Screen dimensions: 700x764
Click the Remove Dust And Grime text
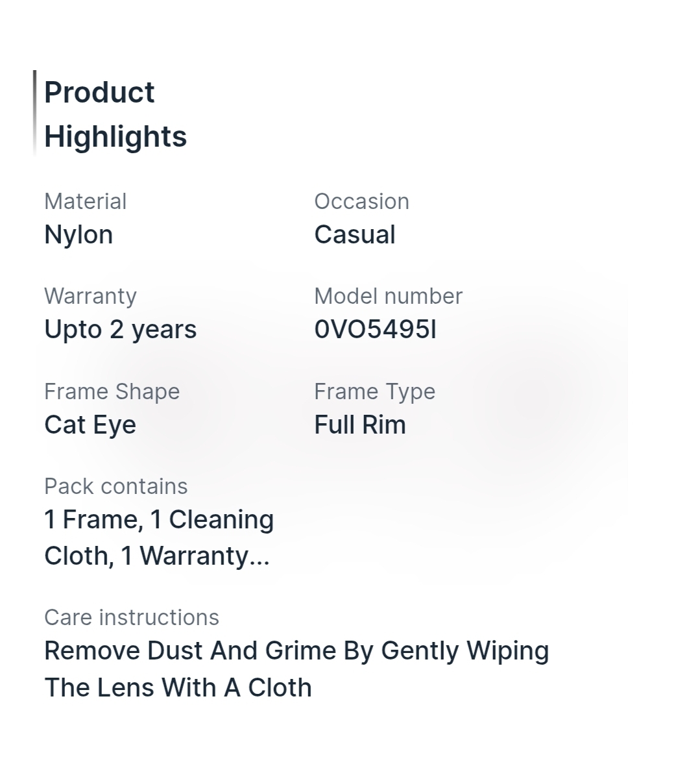(190, 651)
